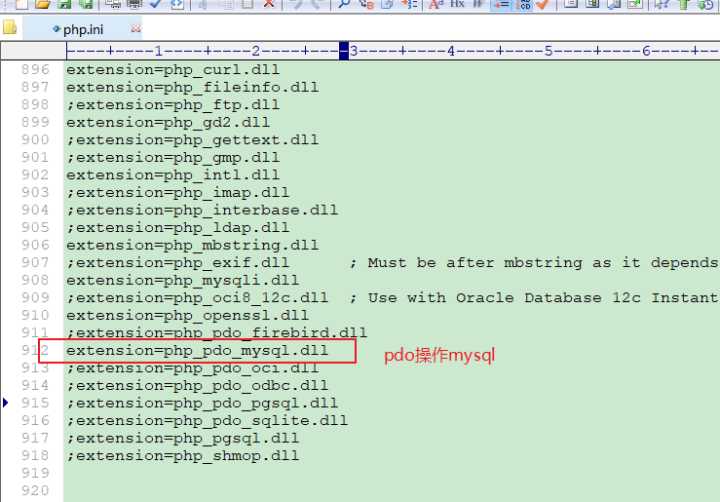Save the file using the green disk icon
The height and width of the screenshot is (502, 720).
[x=64, y=4]
